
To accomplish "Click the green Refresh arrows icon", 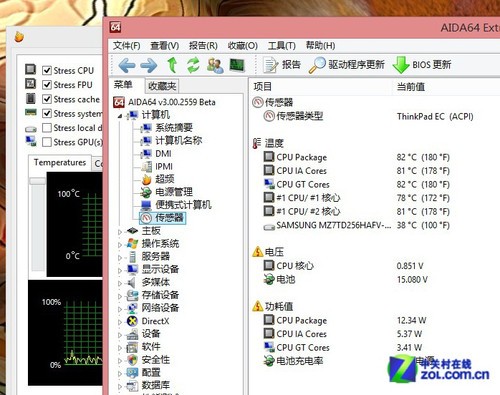I will click(x=193, y=65).
